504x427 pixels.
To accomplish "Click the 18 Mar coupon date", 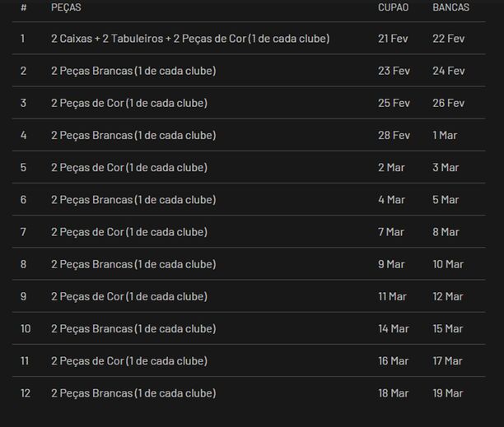I will 393,393.
